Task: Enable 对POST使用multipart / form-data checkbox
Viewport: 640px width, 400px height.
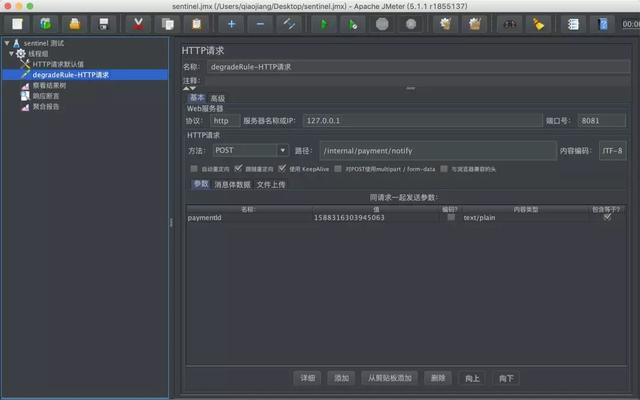Action: click(338, 169)
